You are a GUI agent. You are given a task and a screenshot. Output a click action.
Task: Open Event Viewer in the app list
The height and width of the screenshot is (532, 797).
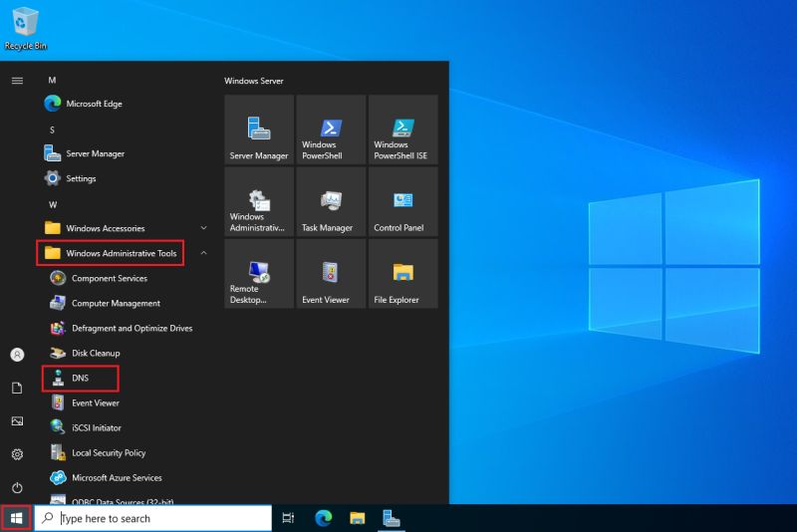coord(85,402)
